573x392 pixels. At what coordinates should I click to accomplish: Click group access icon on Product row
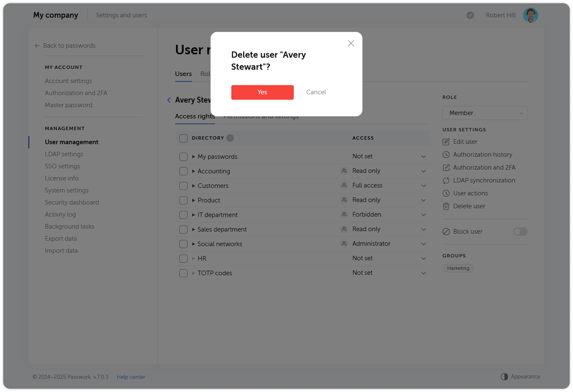click(x=344, y=200)
